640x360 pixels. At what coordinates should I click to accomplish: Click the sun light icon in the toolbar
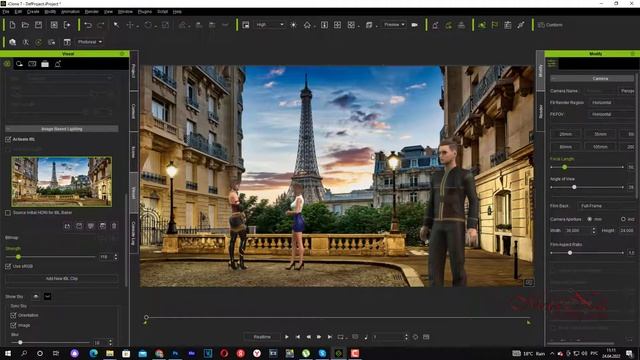(293, 25)
